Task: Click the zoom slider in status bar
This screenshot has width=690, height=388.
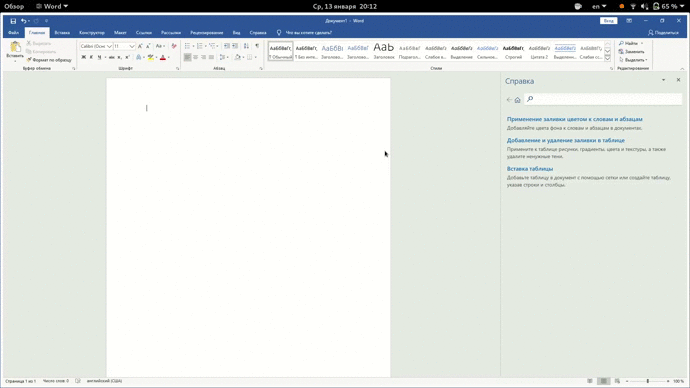Action: pyautogui.click(x=648, y=381)
